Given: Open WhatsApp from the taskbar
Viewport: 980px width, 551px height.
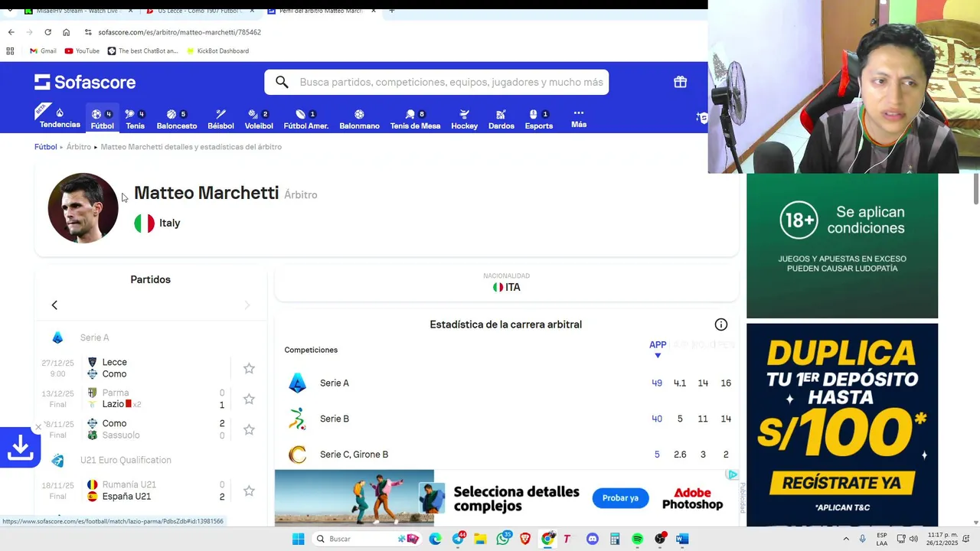Looking at the screenshot, I should point(503,539).
